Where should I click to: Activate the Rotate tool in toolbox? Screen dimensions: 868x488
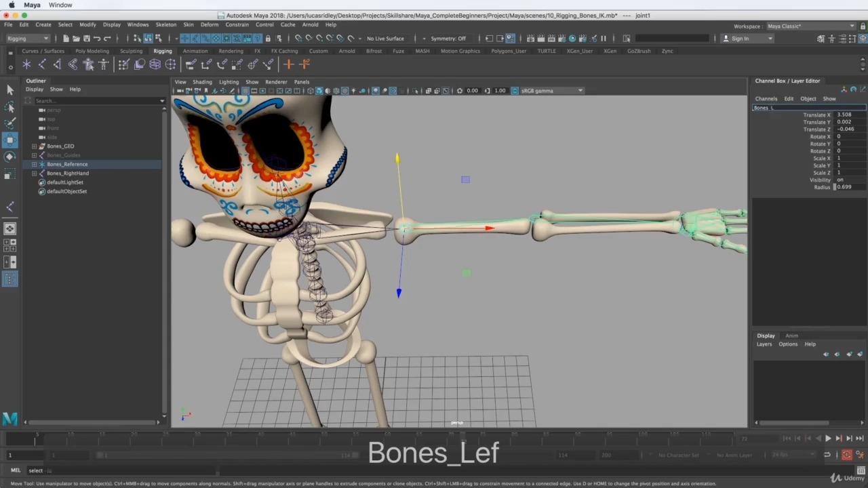point(9,157)
